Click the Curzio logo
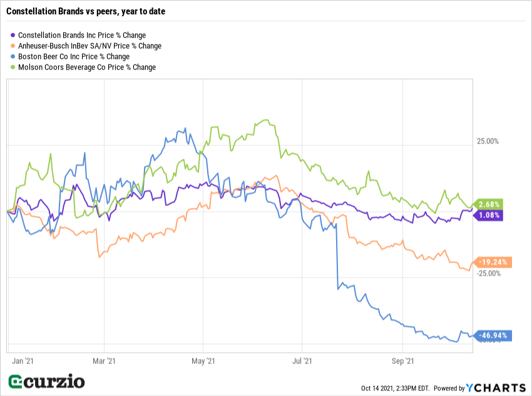 [47, 381]
